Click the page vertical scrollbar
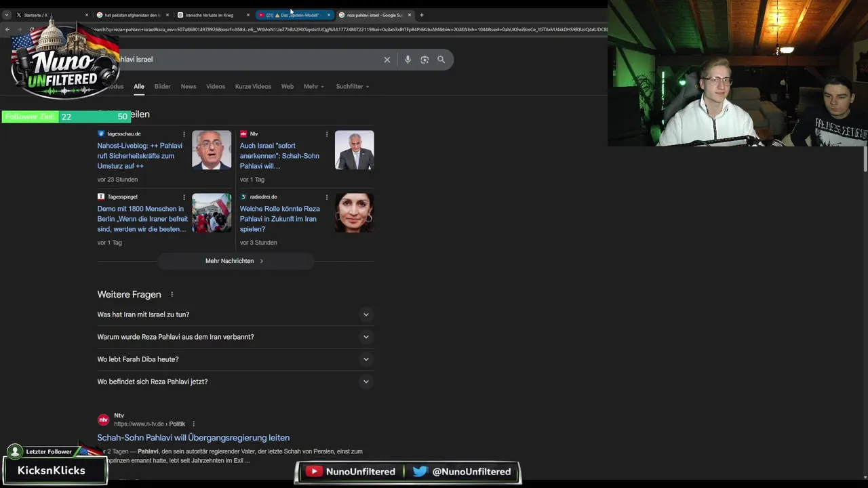Screen dimensions: 868x488 [865, 159]
